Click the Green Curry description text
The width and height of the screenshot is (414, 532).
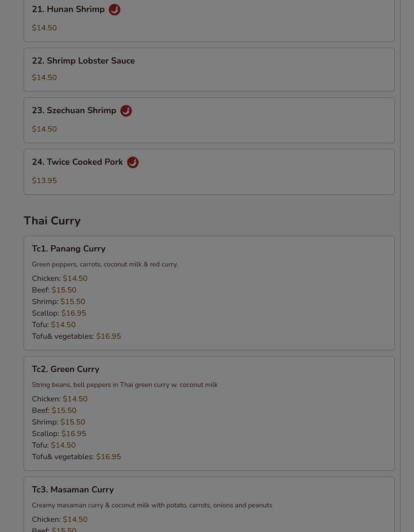tap(125, 385)
